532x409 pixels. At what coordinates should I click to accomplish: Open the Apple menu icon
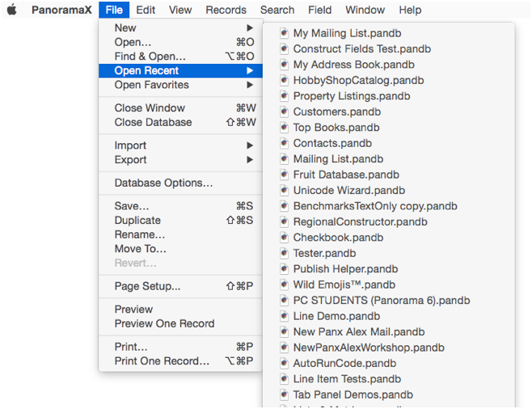[12, 10]
